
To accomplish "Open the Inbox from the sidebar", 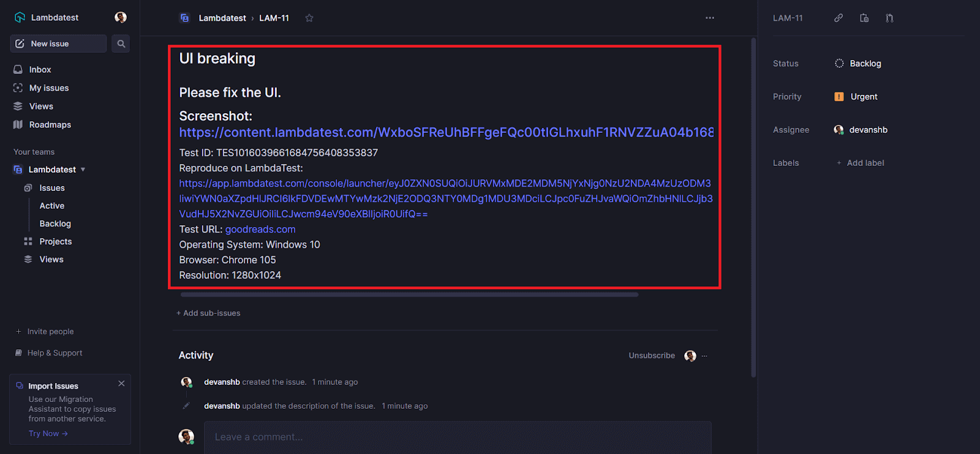I will coord(40,69).
